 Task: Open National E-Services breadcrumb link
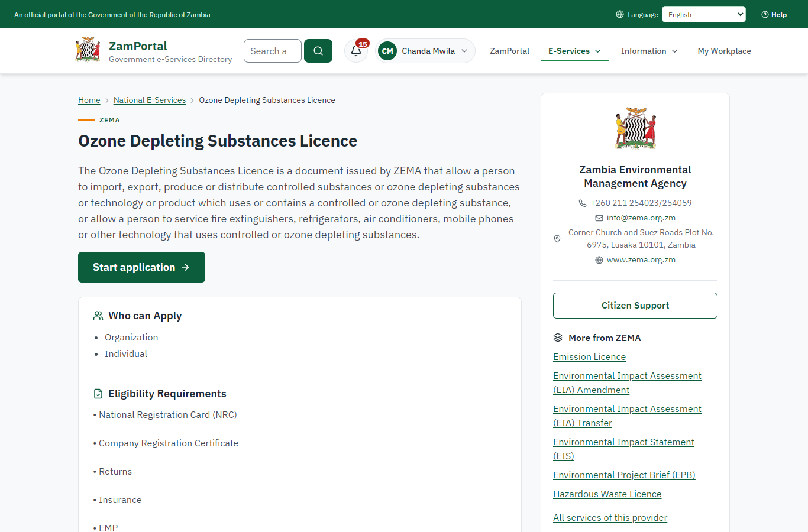click(150, 100)
